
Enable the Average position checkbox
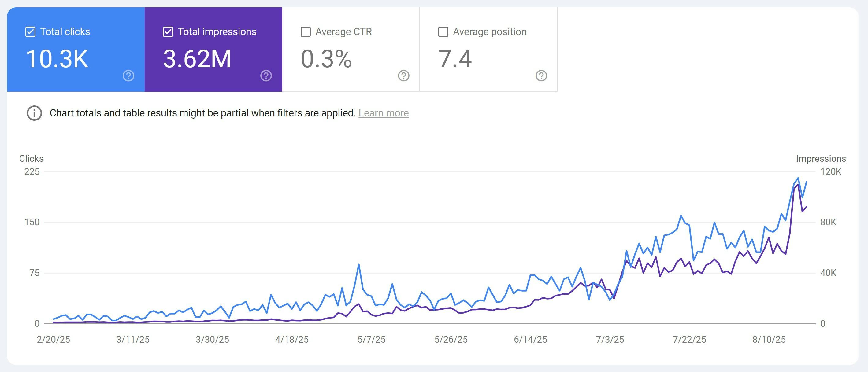point(443,32)
